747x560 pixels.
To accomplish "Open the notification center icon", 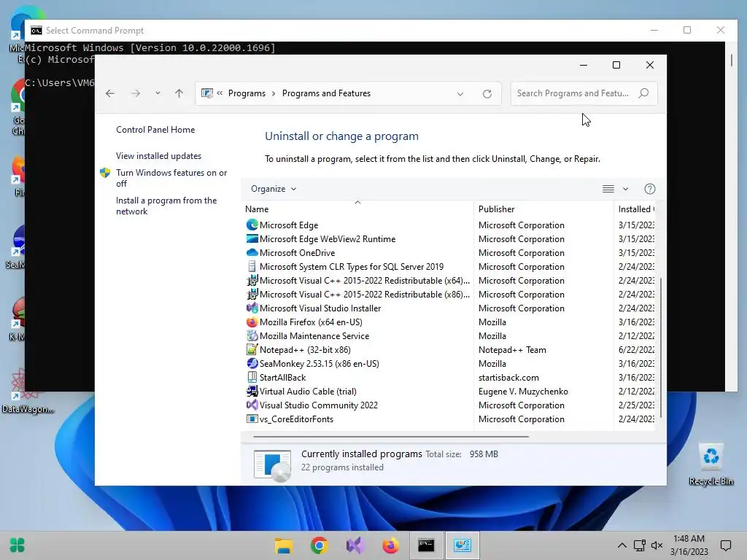I will point(726,545).
